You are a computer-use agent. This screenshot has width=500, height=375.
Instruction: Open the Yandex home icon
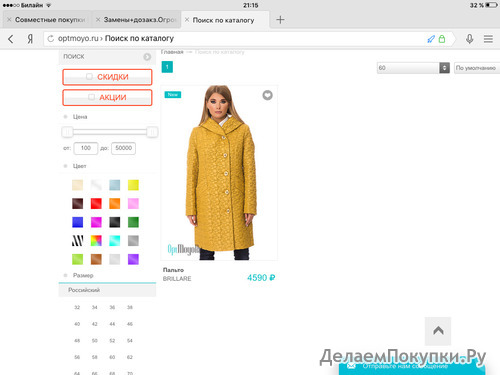tap(30, 39)
